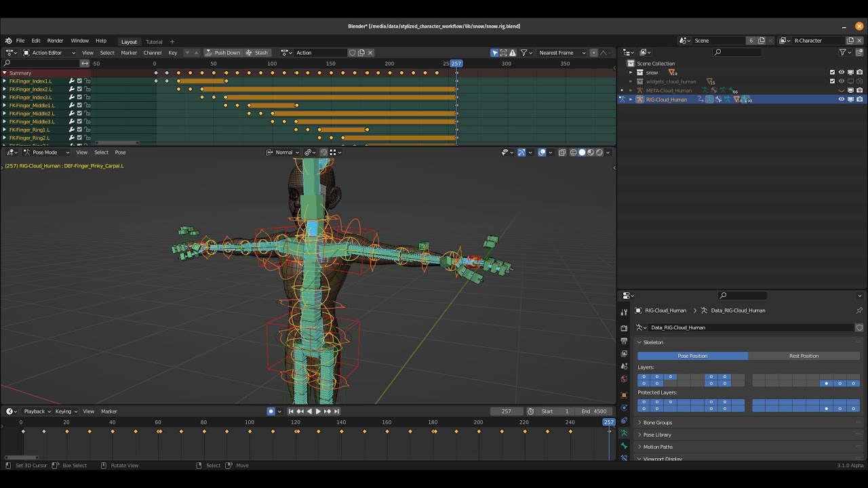Toggle X-ray view in viewport header

(x=561, y=152)
